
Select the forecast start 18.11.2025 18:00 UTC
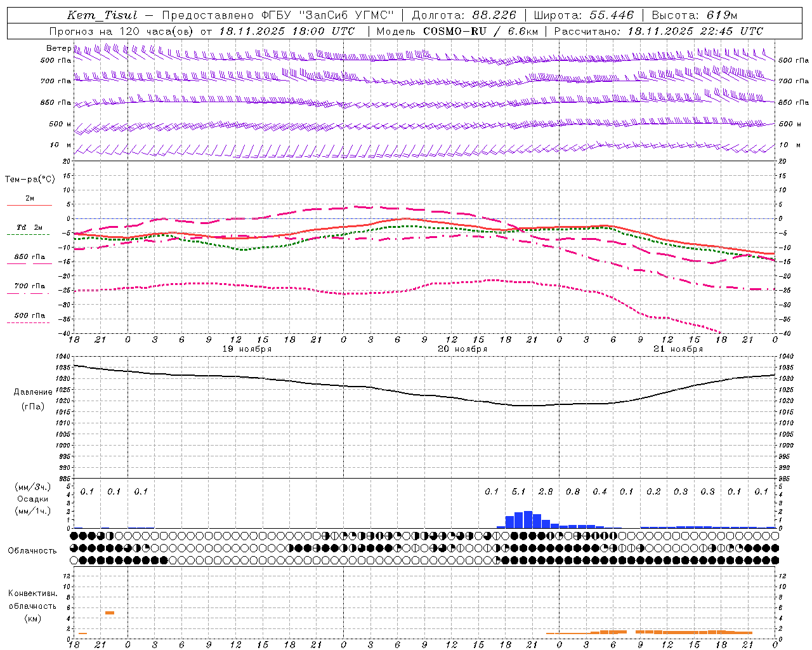click(287, 31)
